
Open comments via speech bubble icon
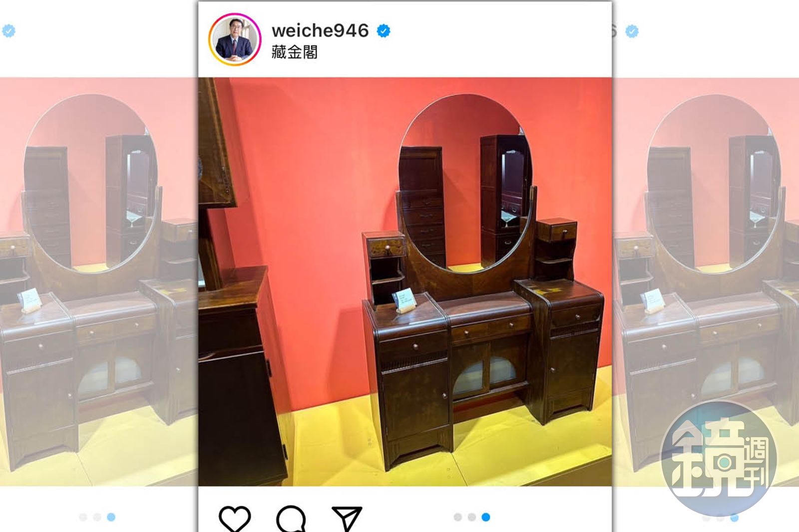[x=291, y=519]
